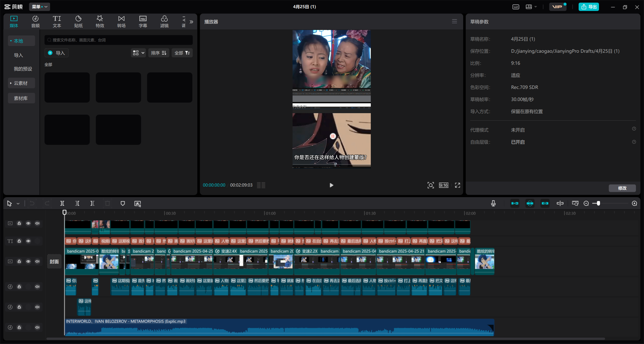Play the preview video
Screen dimensions: 644x344
tap(331, 185)
